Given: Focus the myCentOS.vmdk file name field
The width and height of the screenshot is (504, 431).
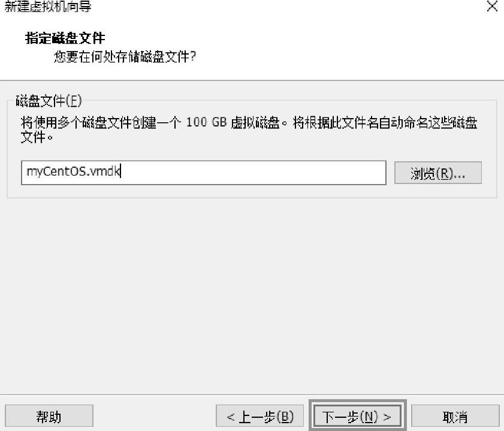Looking at the screenshot, I should 204,173.
